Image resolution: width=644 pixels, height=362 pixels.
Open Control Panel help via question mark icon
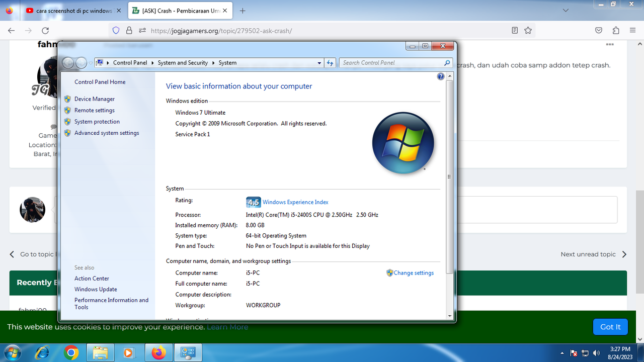(x=441, y=76)
